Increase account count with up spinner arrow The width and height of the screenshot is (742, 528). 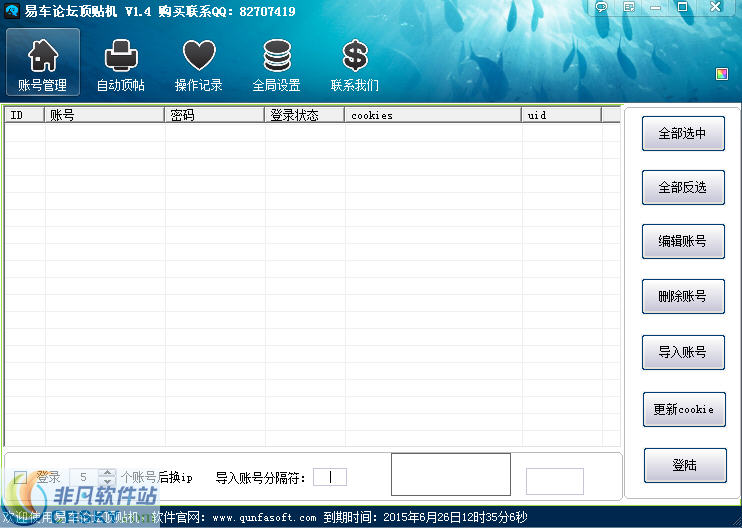tap(107, 473)
